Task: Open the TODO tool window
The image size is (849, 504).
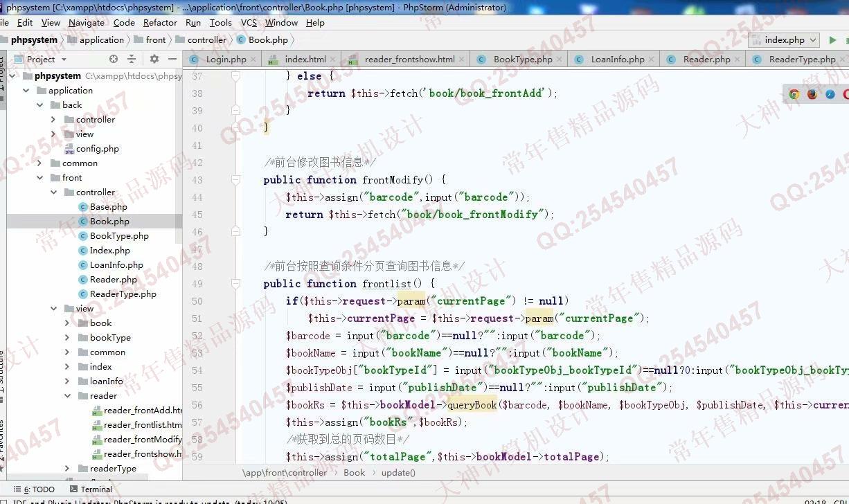Action: [34, 489]
